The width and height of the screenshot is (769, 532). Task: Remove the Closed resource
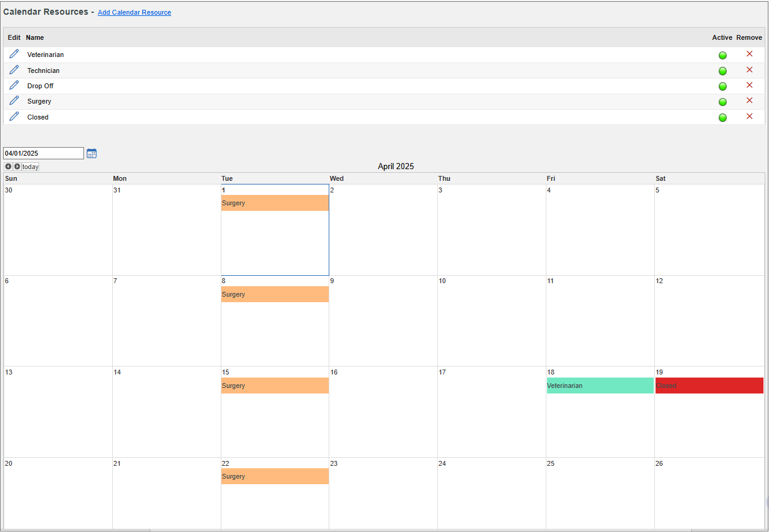click(x=749, y=116)
